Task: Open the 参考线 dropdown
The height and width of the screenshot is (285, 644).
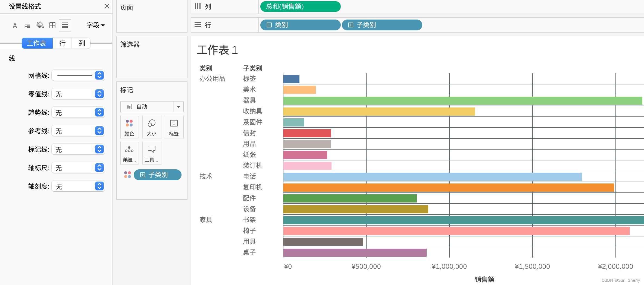Action: click(x=78, y=131)
